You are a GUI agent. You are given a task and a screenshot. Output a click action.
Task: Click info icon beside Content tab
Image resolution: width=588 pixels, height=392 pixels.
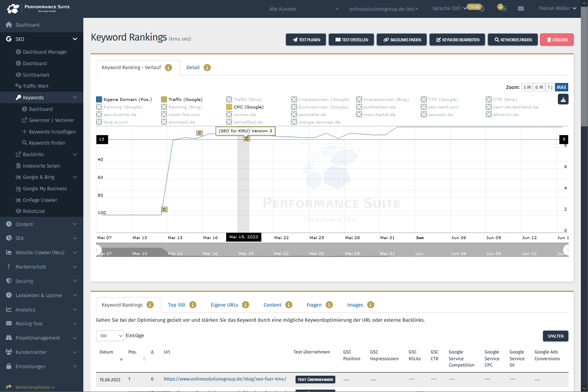pos(289,305)
